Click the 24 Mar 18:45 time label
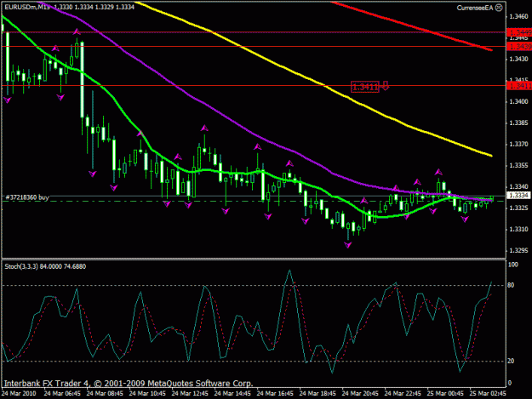Screen dimensions: 532x399 click(x=317, y=394)
